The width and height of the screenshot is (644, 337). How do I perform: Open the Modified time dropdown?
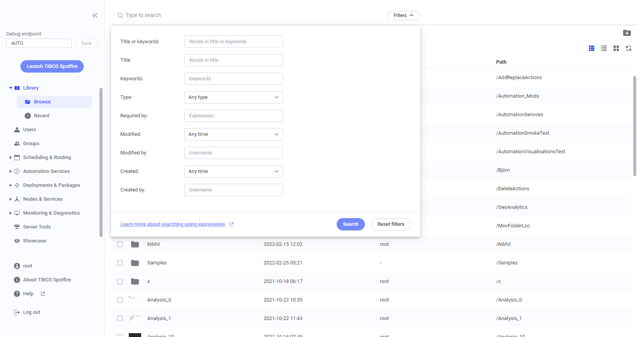pyautogui.click(x=233, y=134)
